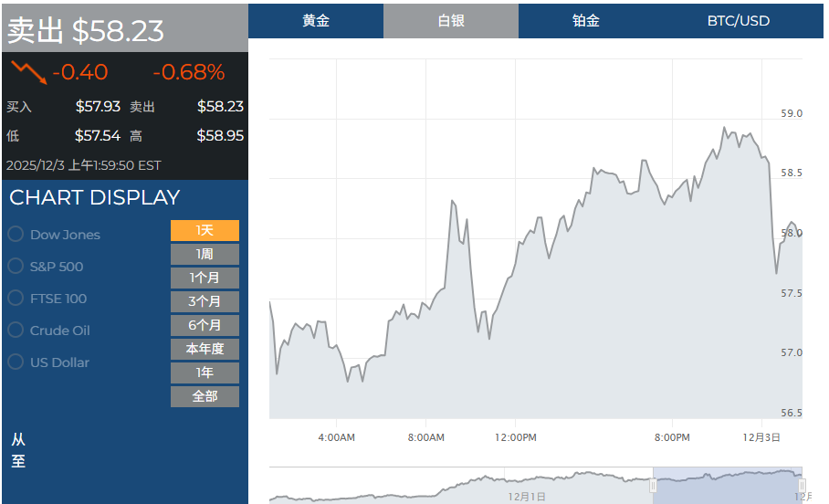Image resolution: width=829 pixels, height=504 pixels.
Task: Show 全部 historical data
Action: click(x=205, y=396)
